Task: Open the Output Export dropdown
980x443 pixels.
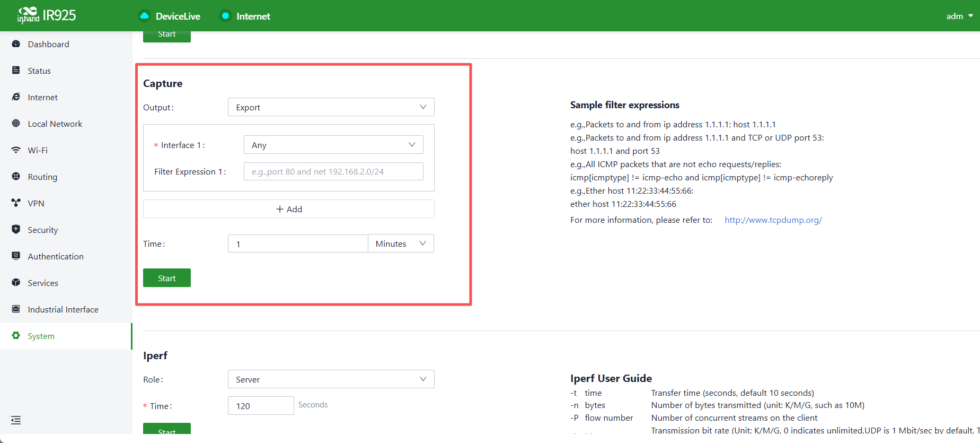Action: point(331,107)
